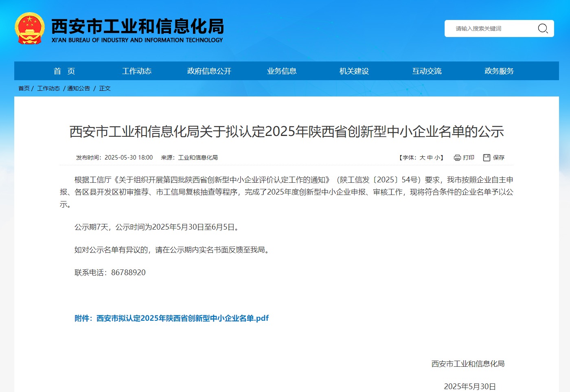
Task: Open the 首页 navigation menu item
Action: click(x=64, y=71)
